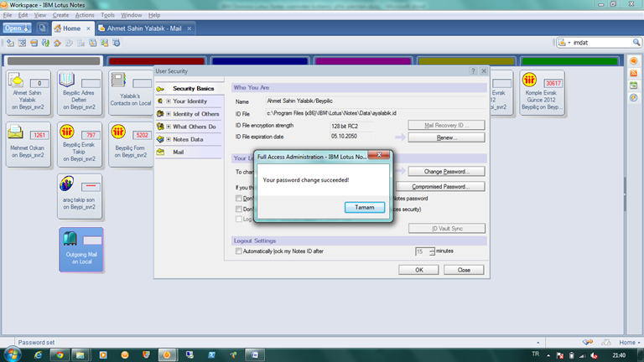Select the olive workspace page tab
The image size is (644, 362).
click(x=466, y=61)
